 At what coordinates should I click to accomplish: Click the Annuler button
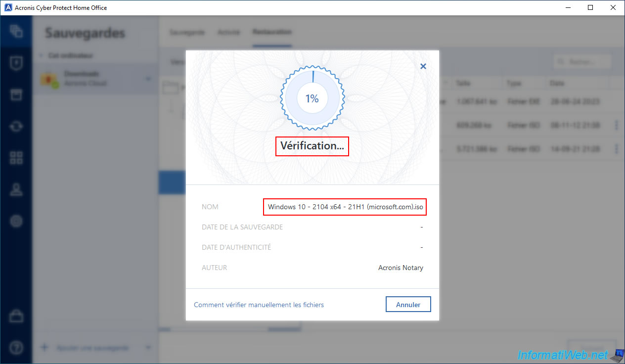click(408, 305)
